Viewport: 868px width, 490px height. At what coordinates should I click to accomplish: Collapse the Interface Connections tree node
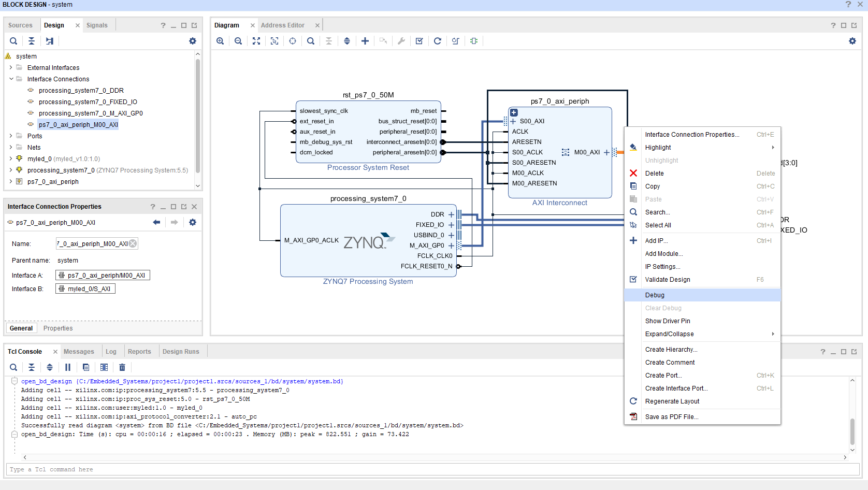[x=11, y=79]
